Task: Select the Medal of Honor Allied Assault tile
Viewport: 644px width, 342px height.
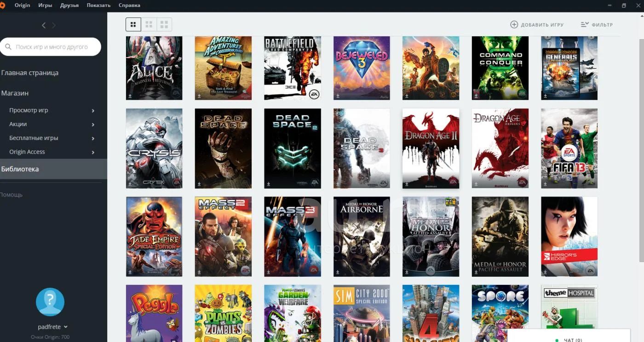Action: tap(431, 237)
